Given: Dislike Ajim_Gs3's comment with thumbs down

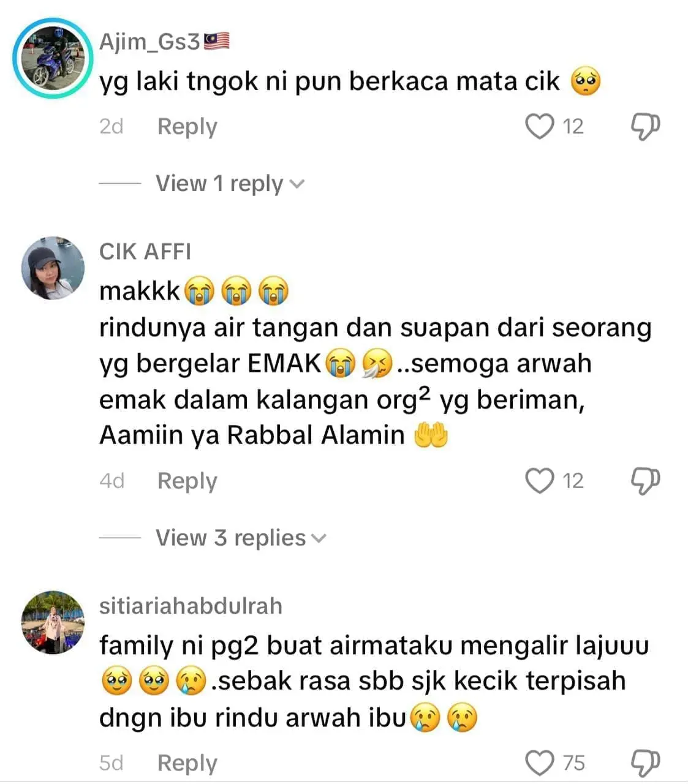Looking at the screenshot, I should coord(646,127).
